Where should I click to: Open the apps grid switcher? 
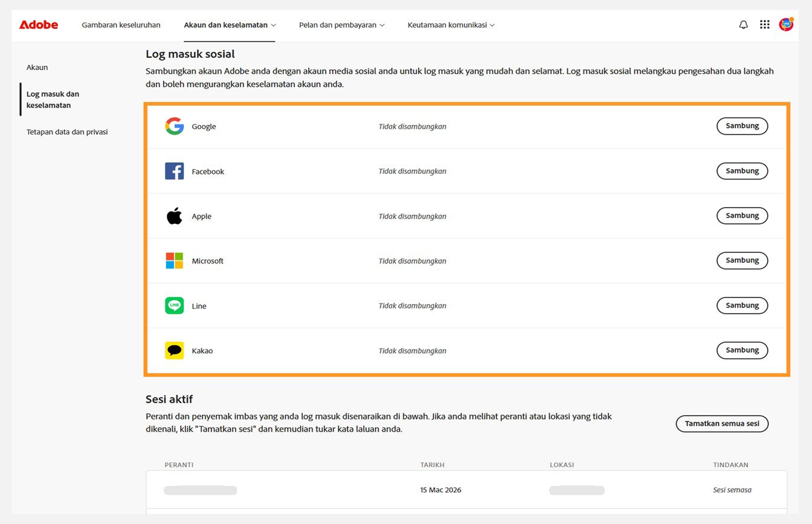(765, 25)
